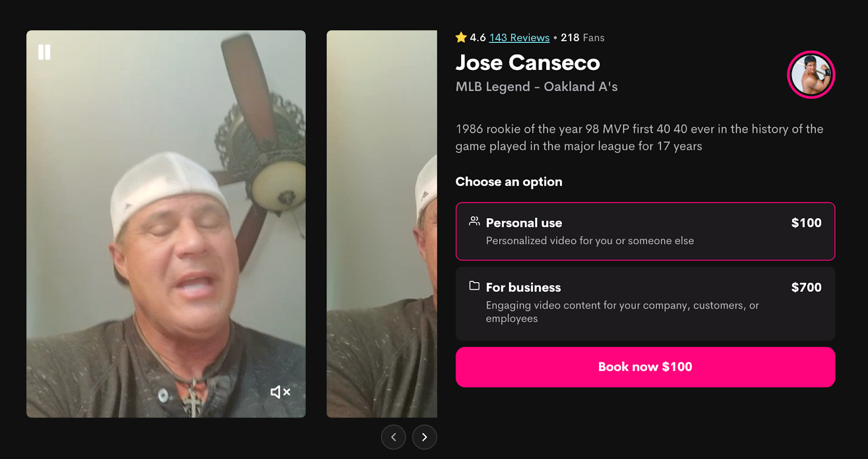This screenshot has width=868, height=459.
Task: Click the people icon beside Personal use
Action: pyautogui.click(x=474, y=221)
